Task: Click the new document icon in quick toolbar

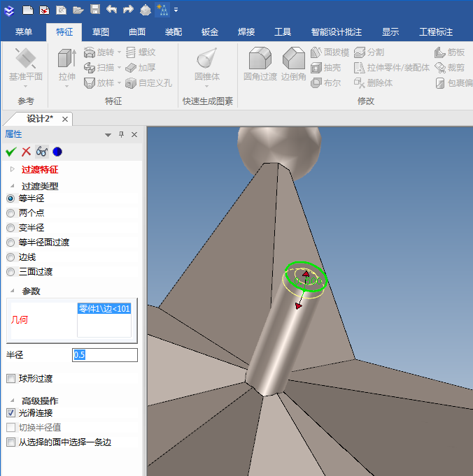Action: (x=28, y=10)
